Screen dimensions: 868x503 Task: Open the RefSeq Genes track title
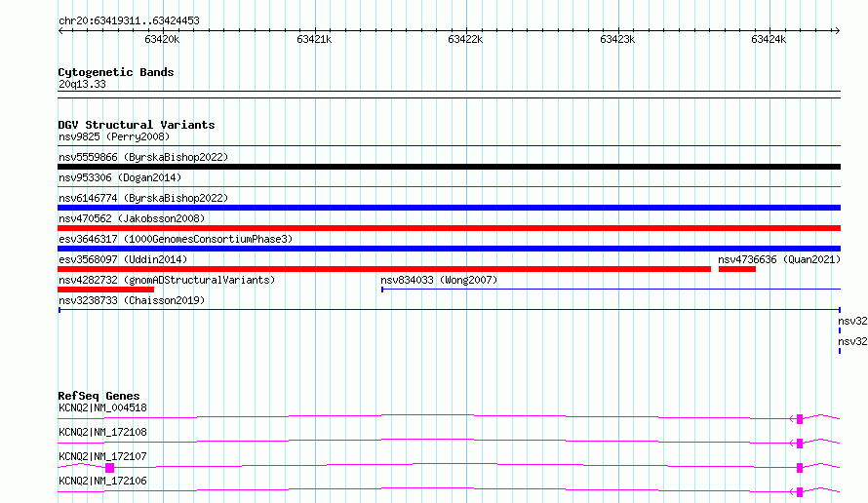99,396
